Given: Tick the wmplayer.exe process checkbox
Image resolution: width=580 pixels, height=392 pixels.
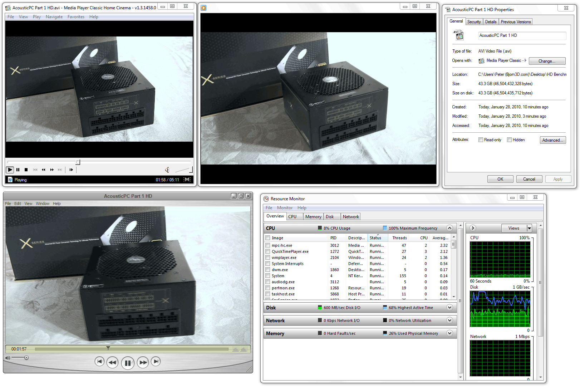Looking at the screenshot, I should point(267,258).
